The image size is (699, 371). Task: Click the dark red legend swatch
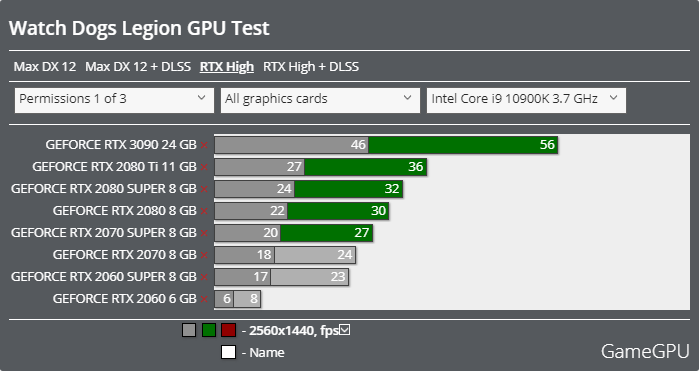228,330
